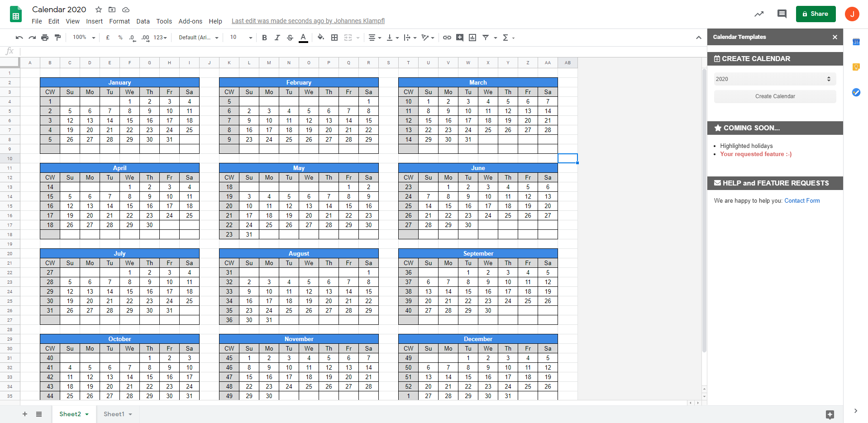
Task: Click the Create Calendar button
Action: (x=775, y=96)
